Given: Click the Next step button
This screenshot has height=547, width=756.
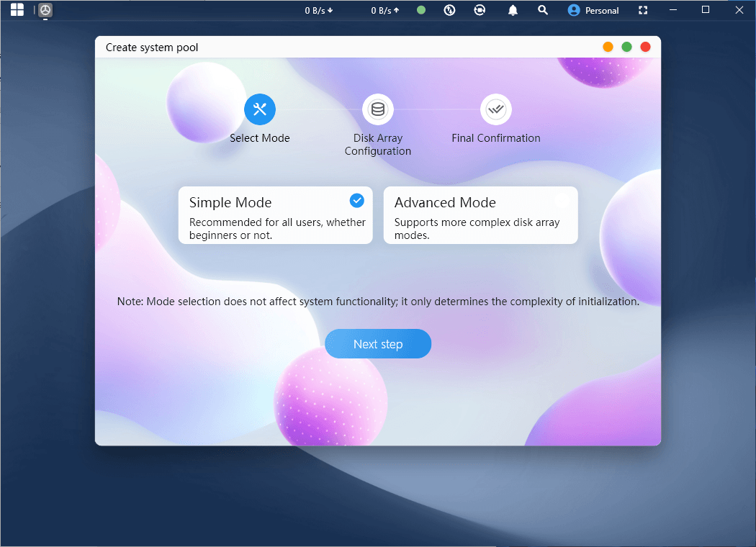Looking at the screenshot, I should coord(378,343).
